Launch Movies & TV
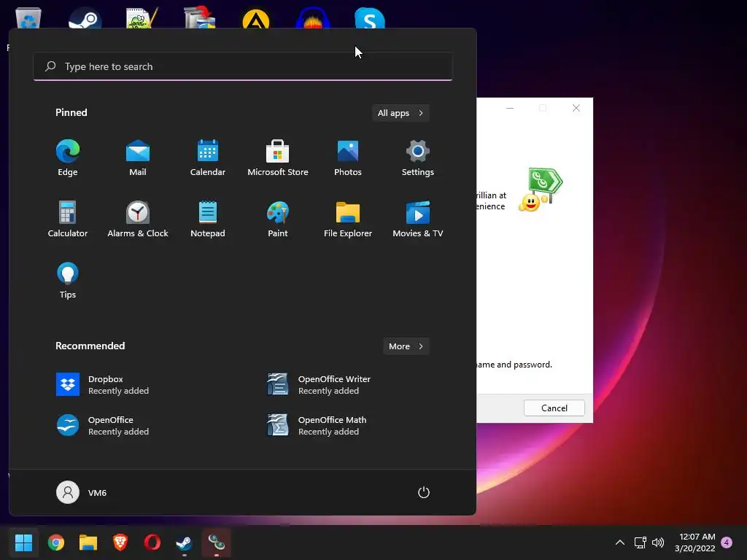 pos(418,219)
